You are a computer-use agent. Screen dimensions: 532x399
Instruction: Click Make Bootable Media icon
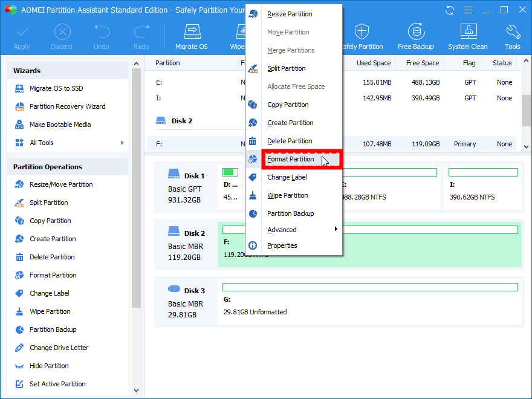pos(19,125)
